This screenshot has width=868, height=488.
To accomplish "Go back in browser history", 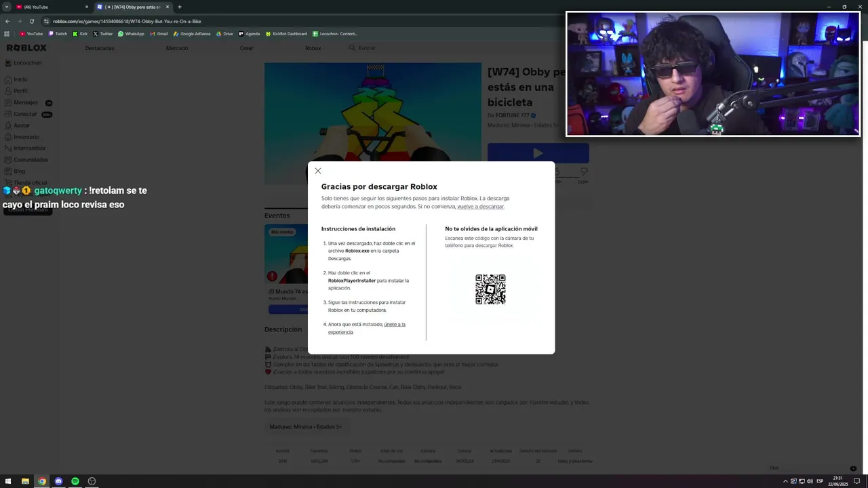I will click(x=7, y=21).
